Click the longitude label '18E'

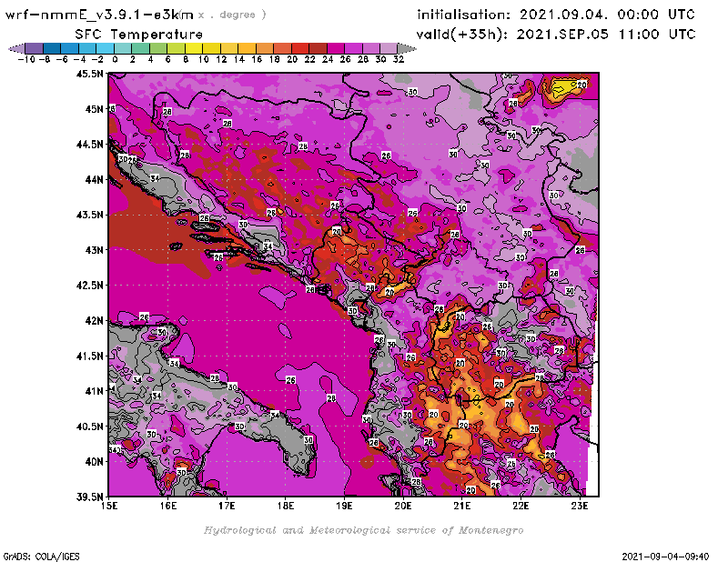[286, 506]
